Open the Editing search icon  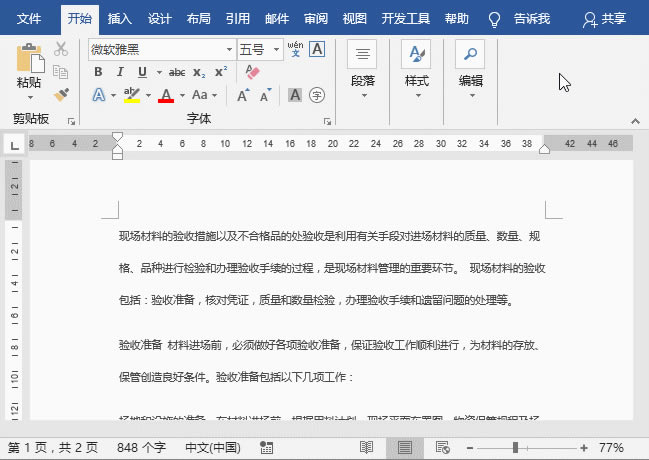pyautogui.click(x=470, y=54)
